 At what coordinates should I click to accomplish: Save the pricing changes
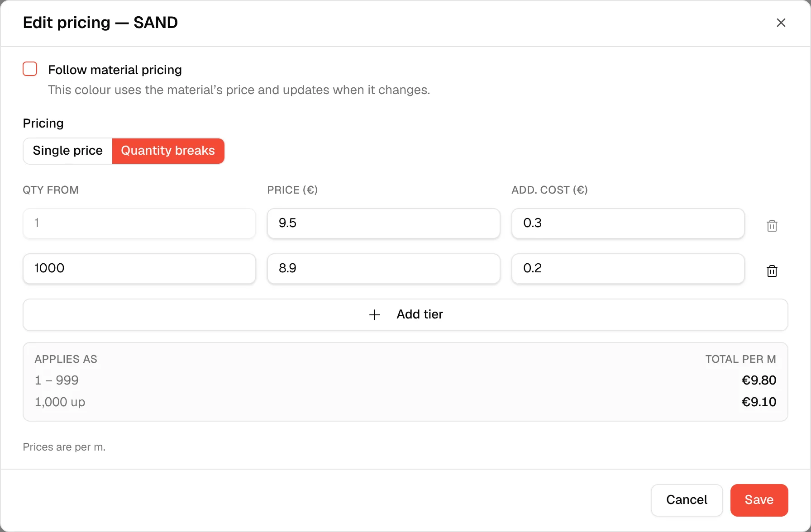click(759, 500)
